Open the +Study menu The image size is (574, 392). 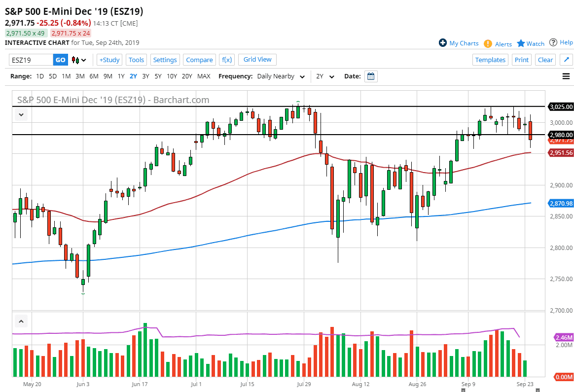tap(109, 59)
